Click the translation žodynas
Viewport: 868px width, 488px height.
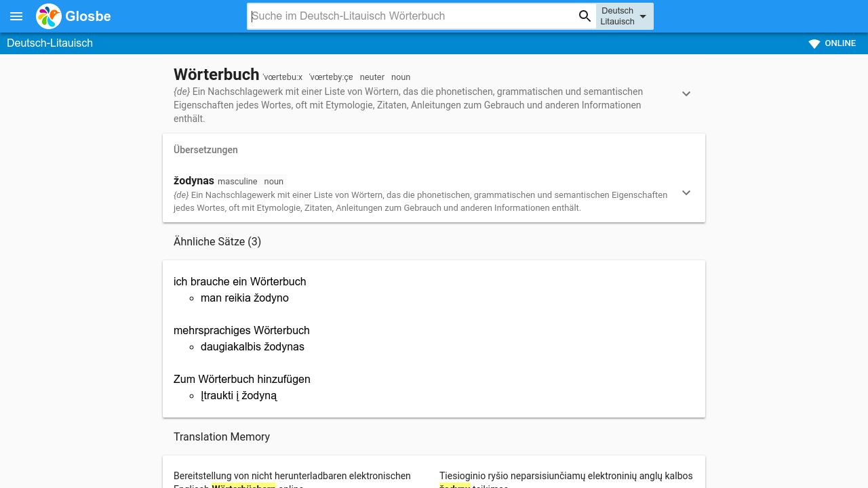tap(194, 181)
